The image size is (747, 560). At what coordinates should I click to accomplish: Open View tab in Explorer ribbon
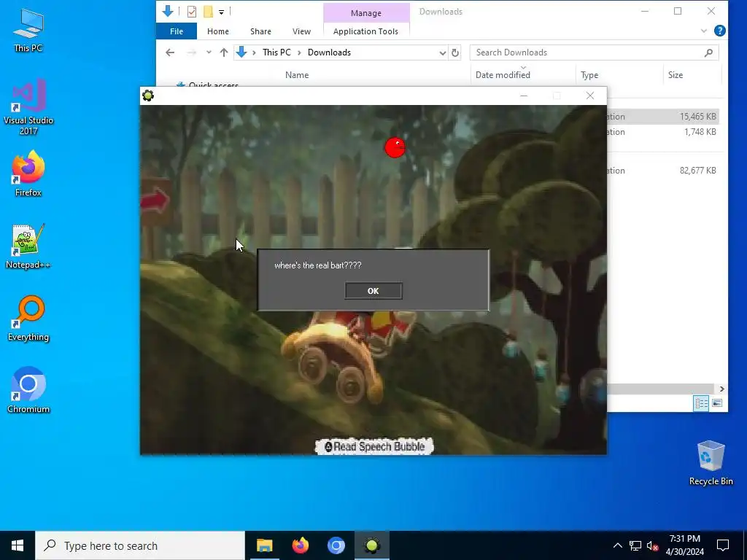(301, 31)
